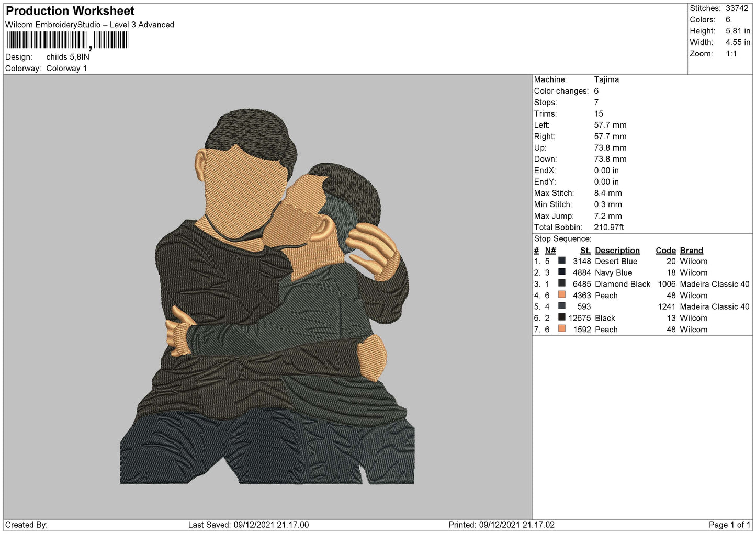Click the 'Navy Blue' description text
Viewport: 756px width, 534px height.
pyautogui.click(x=613, y=273)
